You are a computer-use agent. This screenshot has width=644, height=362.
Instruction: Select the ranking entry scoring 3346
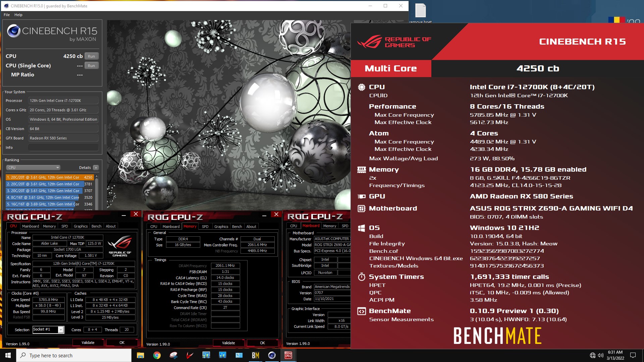(x=50, y=204)
